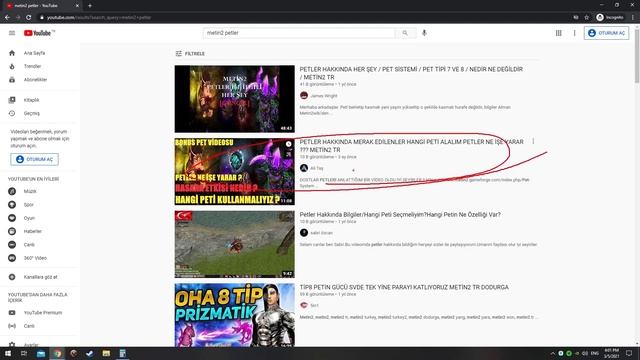
Task: Click the taskbar clock
Action: (x=611, y=353)
